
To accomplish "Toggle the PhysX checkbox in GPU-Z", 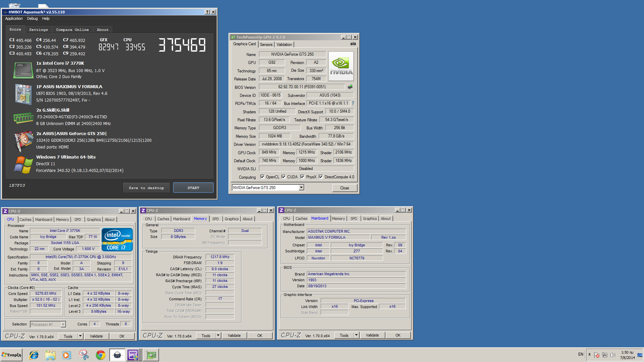I will pyautogui.click(x=302, y=177).
